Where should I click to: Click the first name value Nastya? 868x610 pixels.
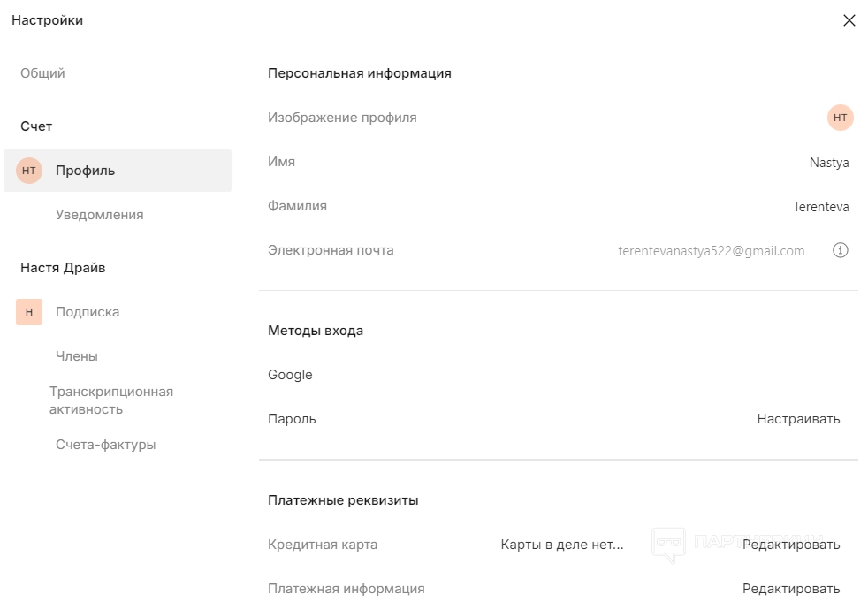point(829,163)
